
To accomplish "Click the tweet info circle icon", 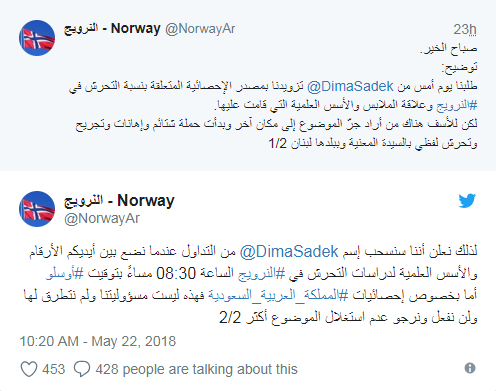I will pyautogui.click(x=470, y=368).
